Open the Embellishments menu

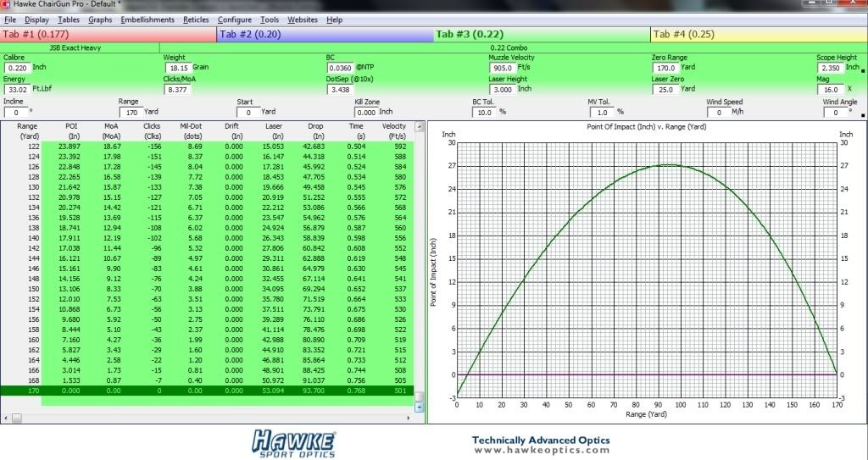point(147,19)
